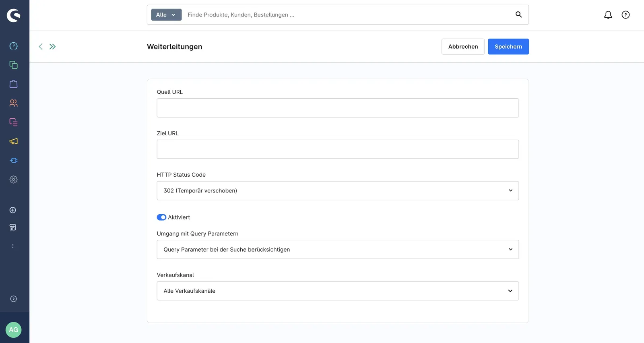Open the Marketing megaphone icon
This screenshot has width=644, height=343.
13,141
